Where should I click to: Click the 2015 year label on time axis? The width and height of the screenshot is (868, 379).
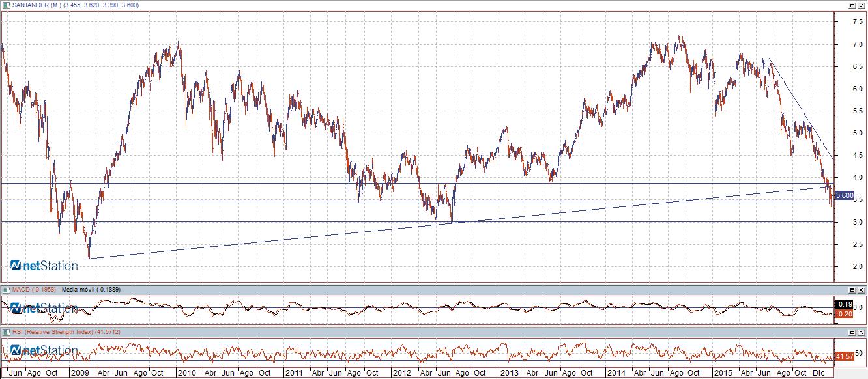pyautogui.click(x=723, y=374)
